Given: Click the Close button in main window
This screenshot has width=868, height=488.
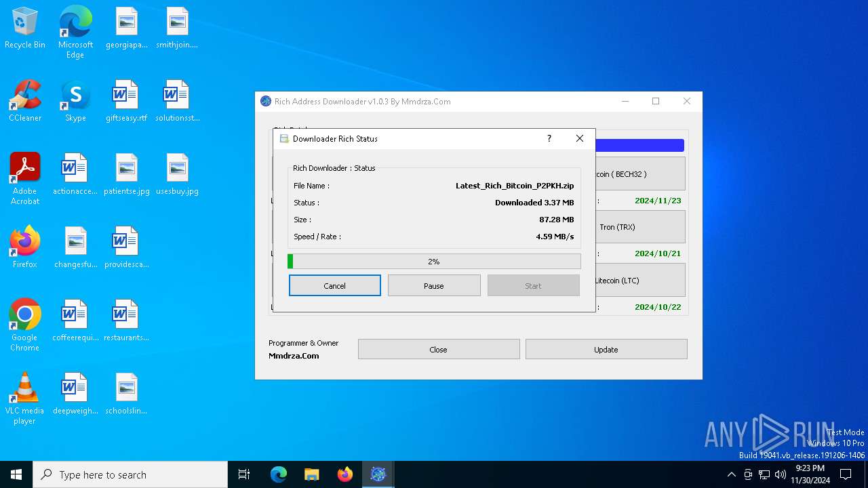Looking at the screenshot, I should point(439,349).
